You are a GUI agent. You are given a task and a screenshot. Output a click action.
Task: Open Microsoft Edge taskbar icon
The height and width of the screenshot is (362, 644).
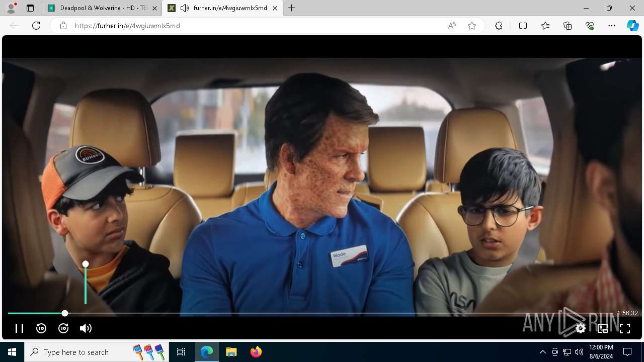pyautogui.click(x=207, y=352)
